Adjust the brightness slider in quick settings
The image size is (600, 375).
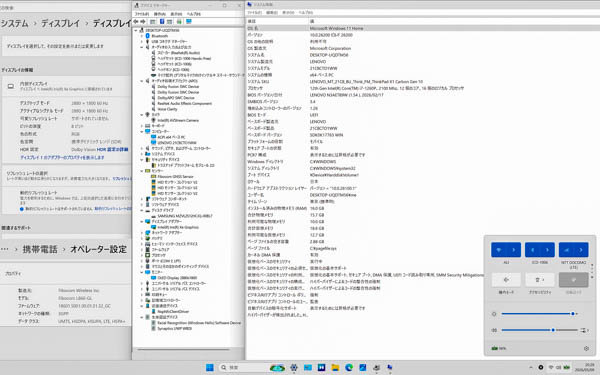[x=539, y=314]
